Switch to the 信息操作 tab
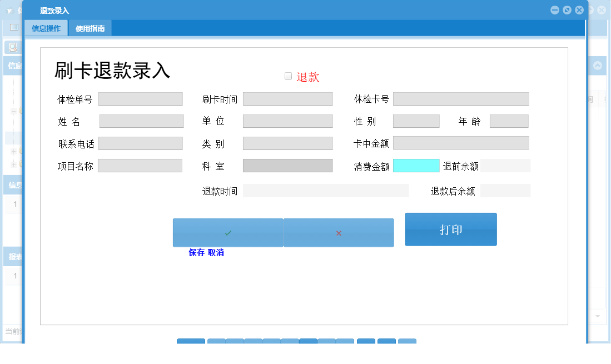The image size is (611, 364). tap(45, 27)
